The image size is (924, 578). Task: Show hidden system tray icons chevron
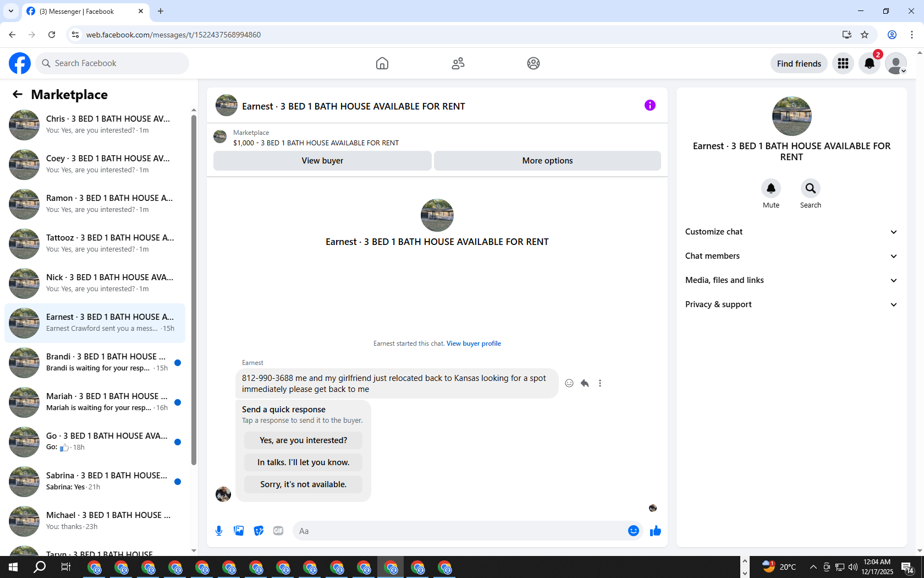[x=813, y=567]
